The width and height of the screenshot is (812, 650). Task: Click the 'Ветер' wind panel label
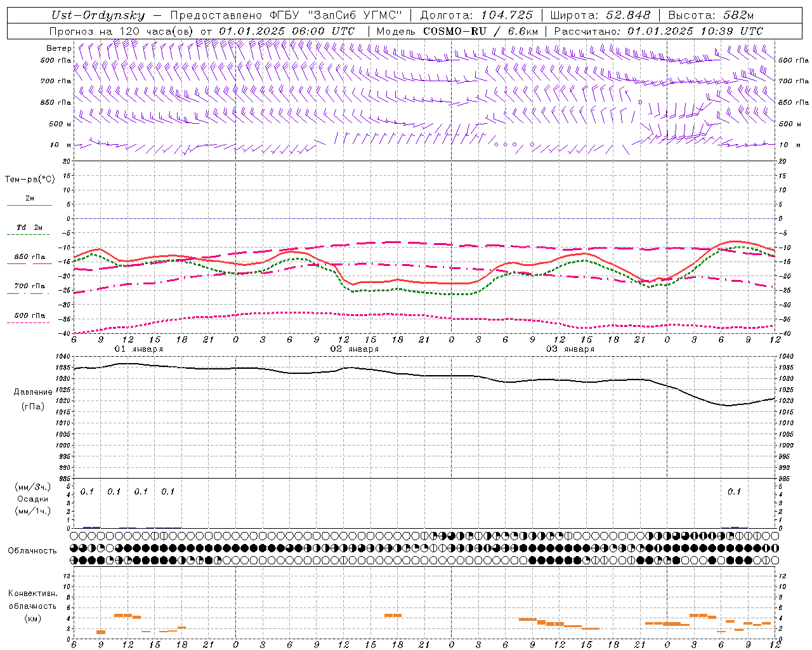(58, 48)
